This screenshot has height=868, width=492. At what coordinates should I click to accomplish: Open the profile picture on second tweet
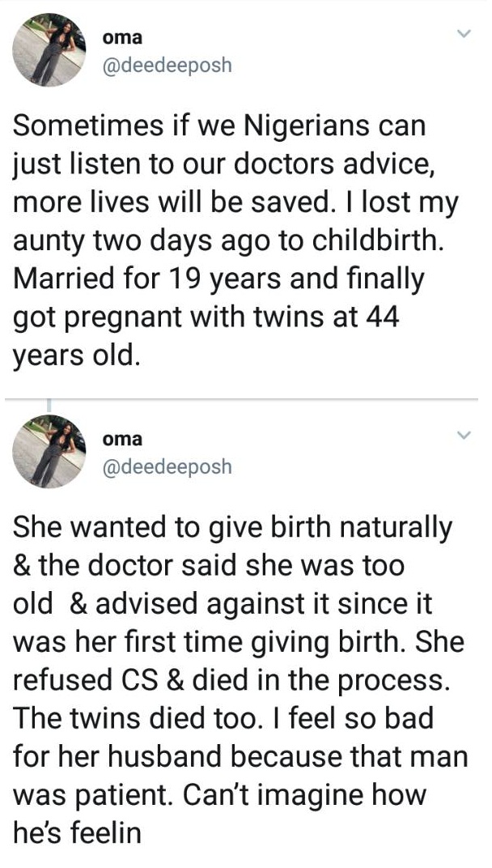[x=49, y=451]
